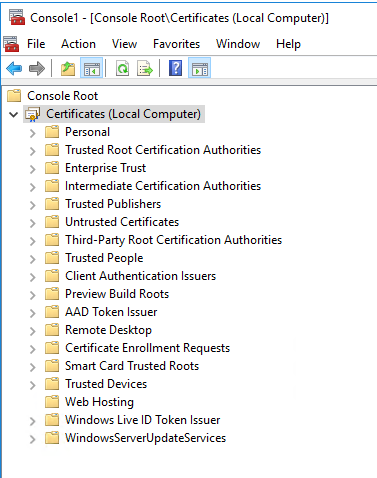Select Third-Party Root Certification Authorities label
Viewport: 377px width, 478px height.
pyautogui.click(x=174, y=240)
